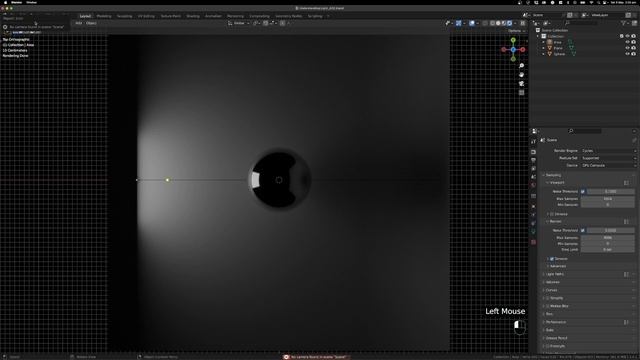Switch to rendered viewport shading
Screen dimensions: 640x360
tap(509, 23)
